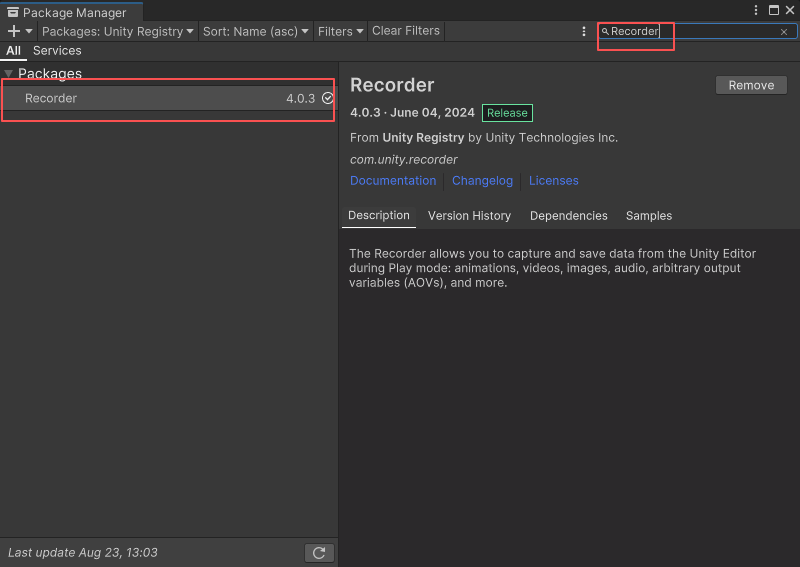The height and width of the screenshot is (567, 800).
Task: Collapse the Packages group triangle
Action: [x=9, y=73]
